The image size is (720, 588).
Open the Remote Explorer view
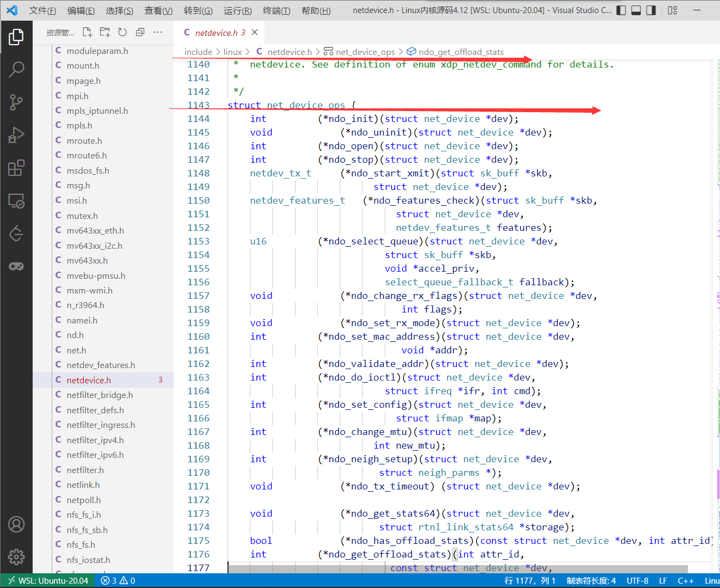click(x=16, y=201)
